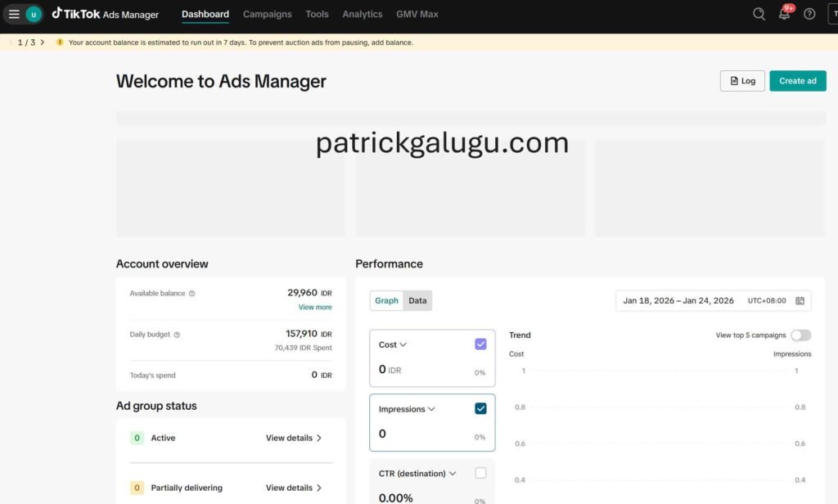Image resolution: width=838 pixels, height=504 pixels.
Task: Open calendar icon in date range
Action: point(800,301)
